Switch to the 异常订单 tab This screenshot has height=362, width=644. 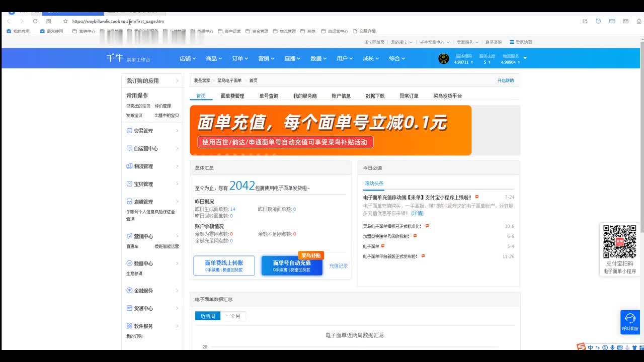pyautogui.click(x=409, y=96)
